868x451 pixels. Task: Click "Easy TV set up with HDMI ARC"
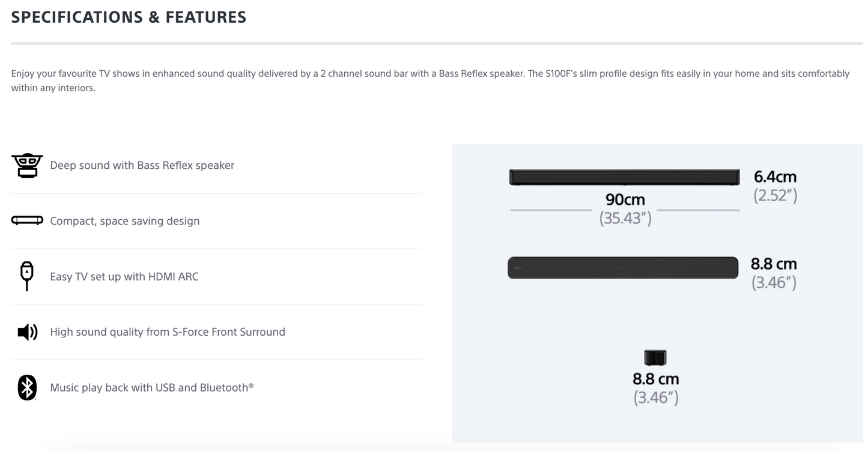click(124, 277)
